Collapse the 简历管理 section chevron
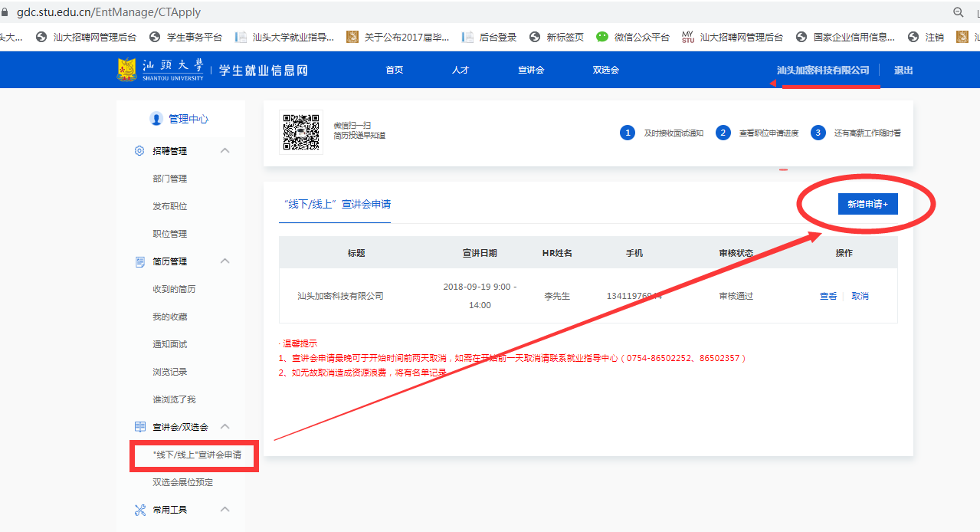This screenshot has width=980, height=532. click(x=225, y=261)
